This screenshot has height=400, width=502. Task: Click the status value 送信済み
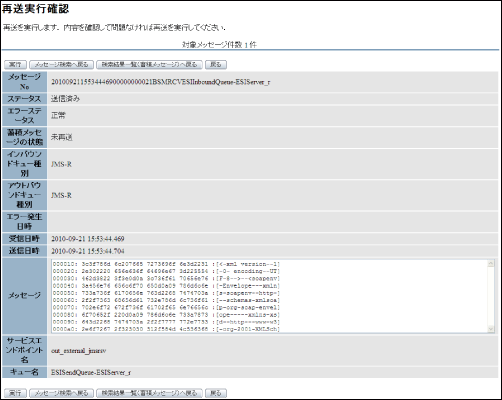click(65, 99)
